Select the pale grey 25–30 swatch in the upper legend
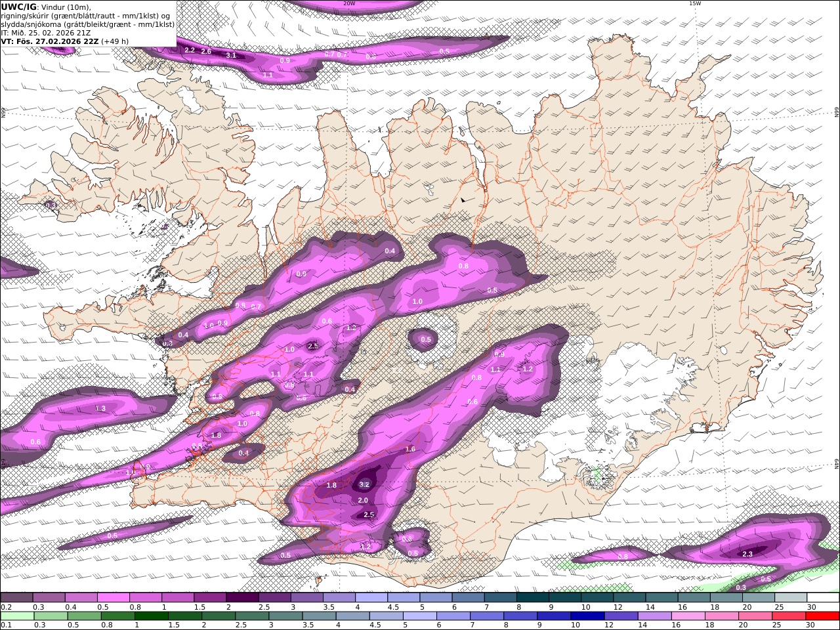The image size is (840, 630). tap(790, 598)
